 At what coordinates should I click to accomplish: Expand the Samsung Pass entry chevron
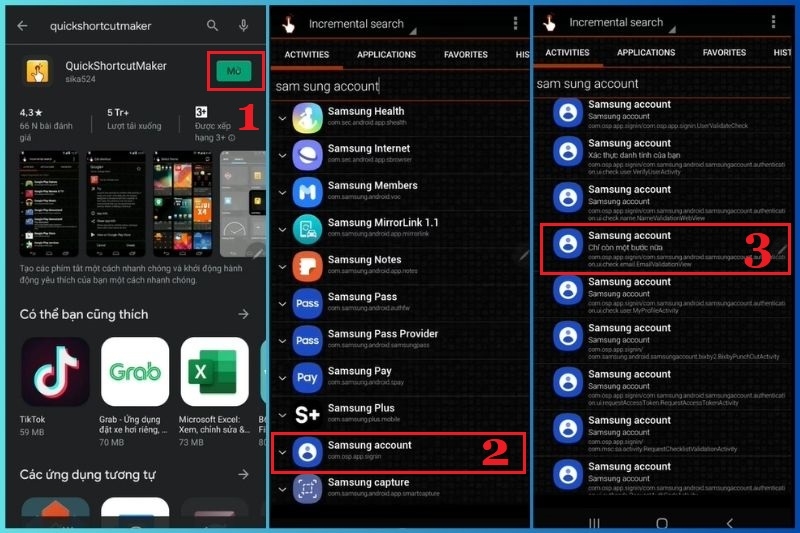[x=282, y=304]
